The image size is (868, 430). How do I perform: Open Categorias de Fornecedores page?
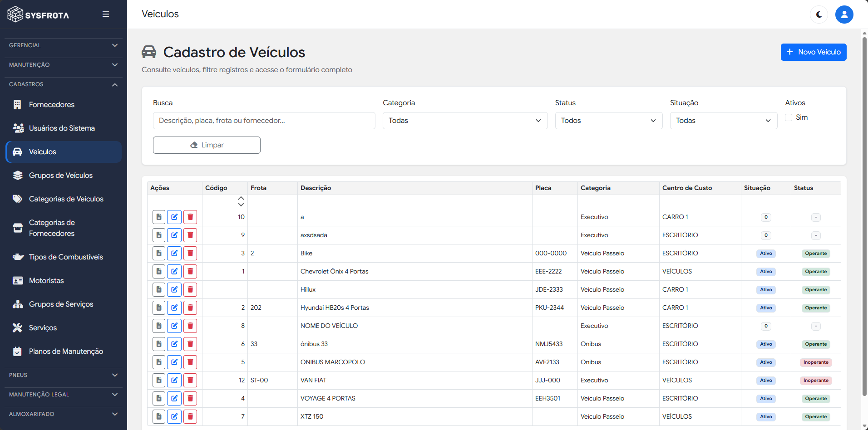tap(64, 228)
